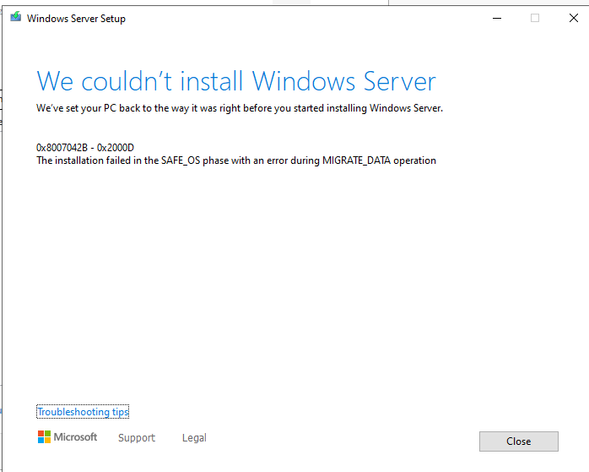Click the Close button at bottom right
The width and height of the screenshot is (589, 472).
[518, 441]
